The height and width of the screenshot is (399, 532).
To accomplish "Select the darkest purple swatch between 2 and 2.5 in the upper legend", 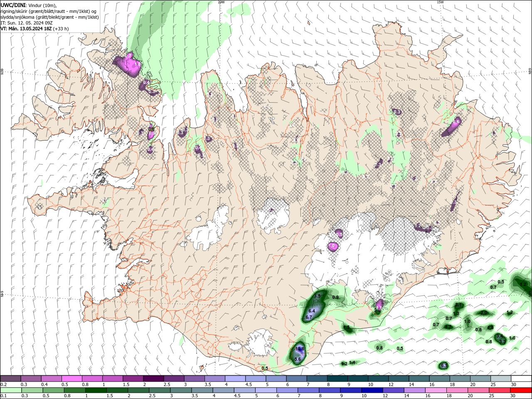I will (153, 379).
